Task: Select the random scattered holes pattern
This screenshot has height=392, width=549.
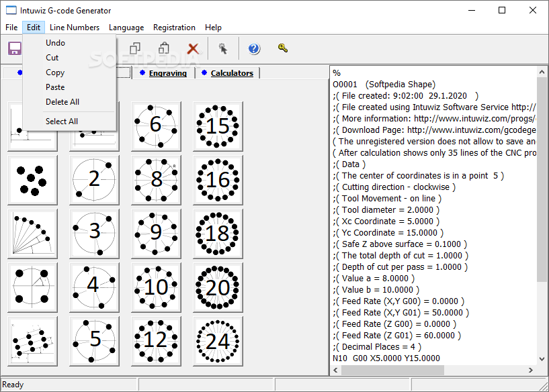Action: coord(32,180)
